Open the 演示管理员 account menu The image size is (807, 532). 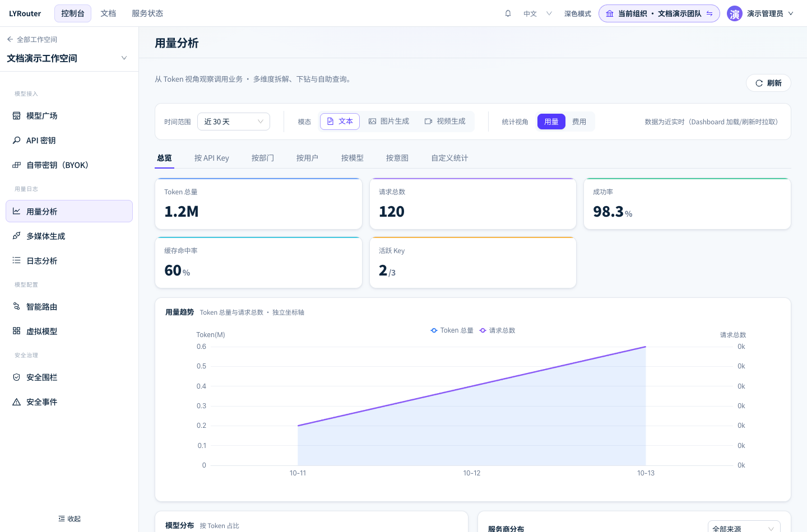coord(760,13)
